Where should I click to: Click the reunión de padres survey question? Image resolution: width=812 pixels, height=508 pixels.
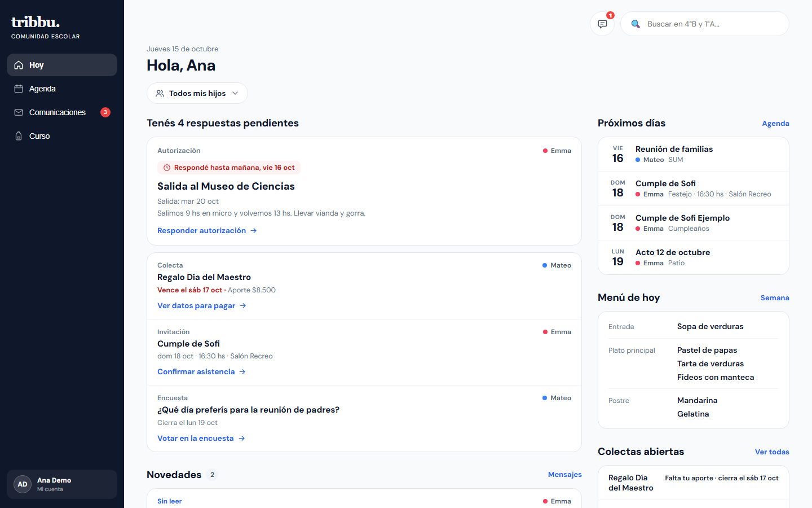[248, 410]
